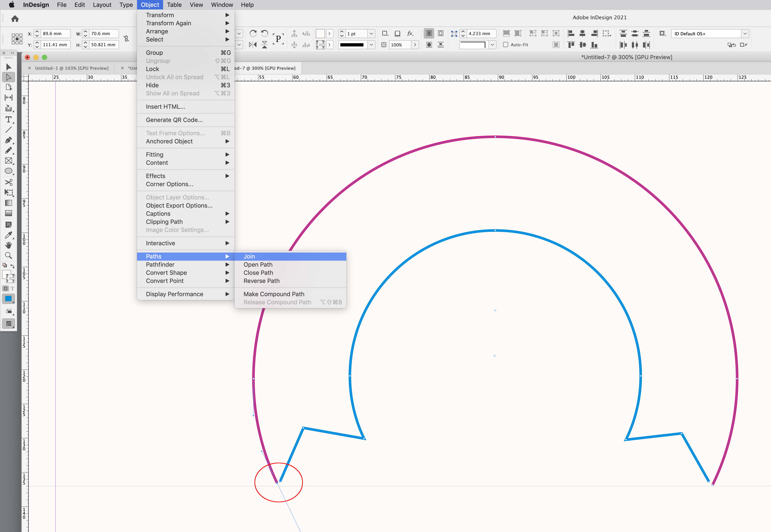The width and height of the screenshot is (771, 532).
Task: Select the Ellipse tool
Action: tap(8, 171)
